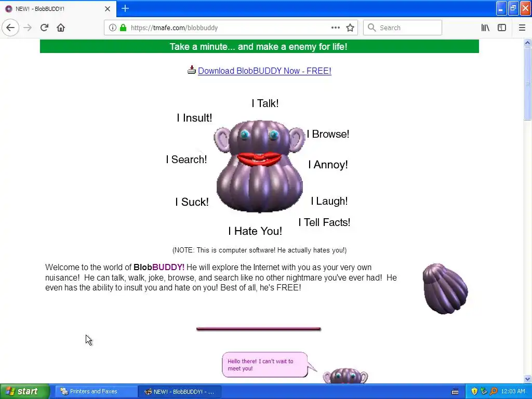Click the download icon beside BlobBUDDY link
The height and width of the screenshot is (399, 532).
pyautogui.click(x=192, y=70)
